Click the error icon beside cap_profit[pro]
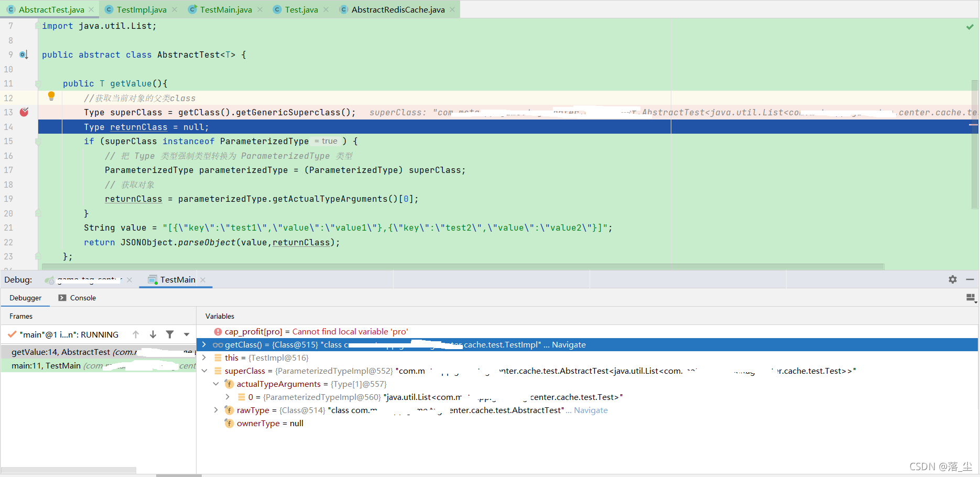The image size is (980, 477). pyautogui.click(x=218, y=331)
